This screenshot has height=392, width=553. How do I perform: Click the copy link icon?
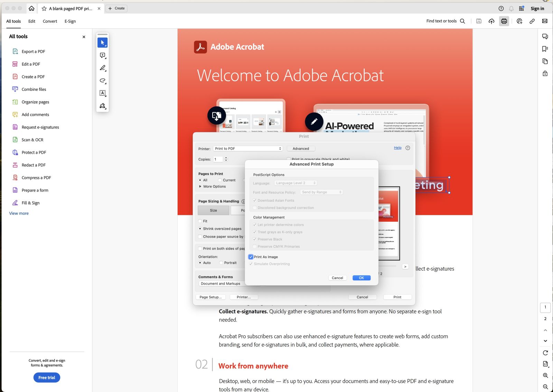click(532, 21)
